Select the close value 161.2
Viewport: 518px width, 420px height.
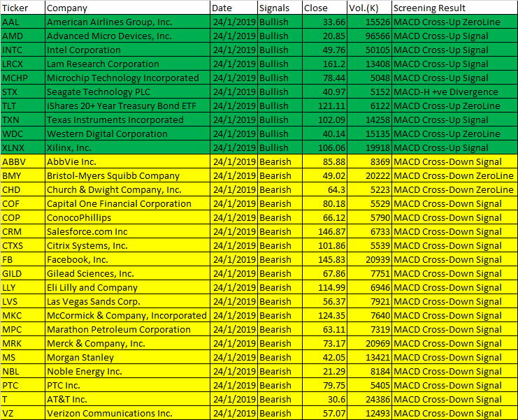pos(324,64)
